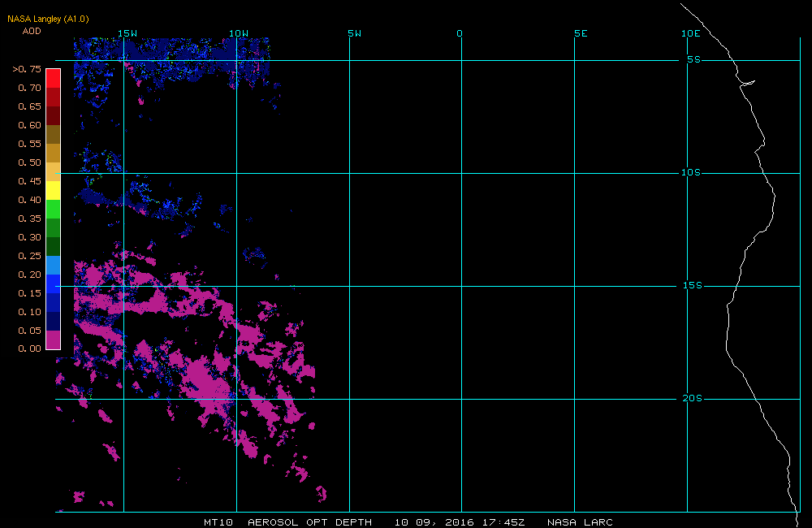The height and width of the screenshot is (528, 812).
Task: Click the 5E longitude label
Action: tap(581, 33)
